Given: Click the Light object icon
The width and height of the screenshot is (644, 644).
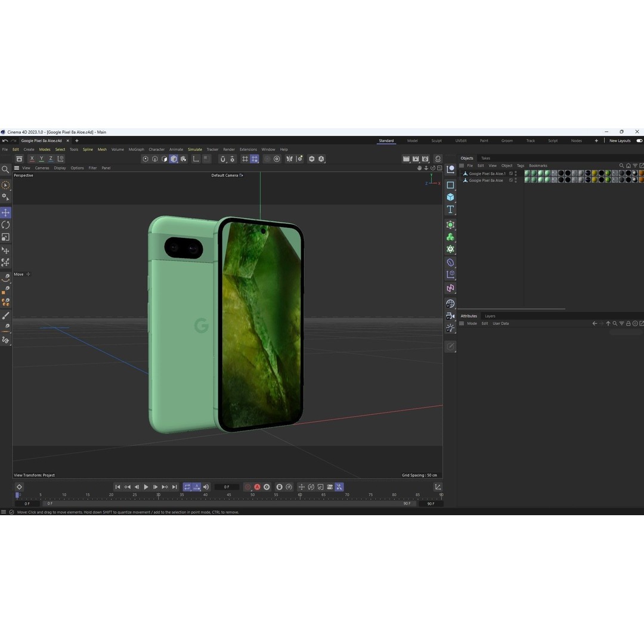Looking at the screenshot, I should tap(450, 328).
